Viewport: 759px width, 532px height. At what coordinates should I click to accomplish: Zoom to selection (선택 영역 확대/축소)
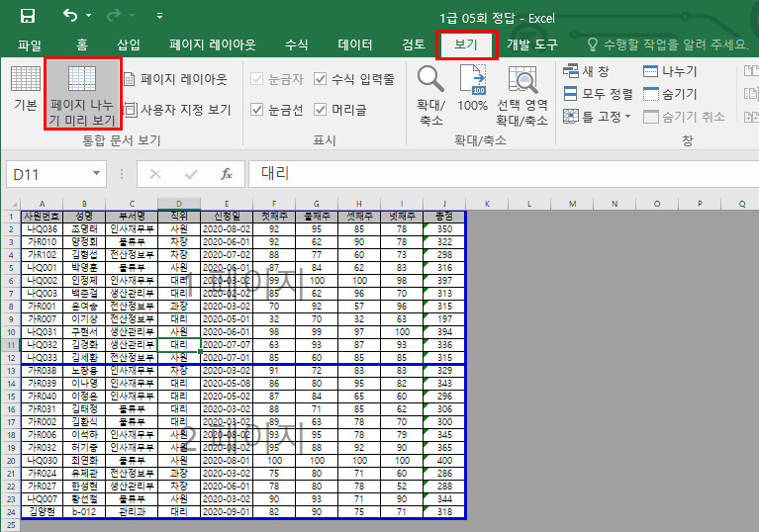click(x=522, y=96)
